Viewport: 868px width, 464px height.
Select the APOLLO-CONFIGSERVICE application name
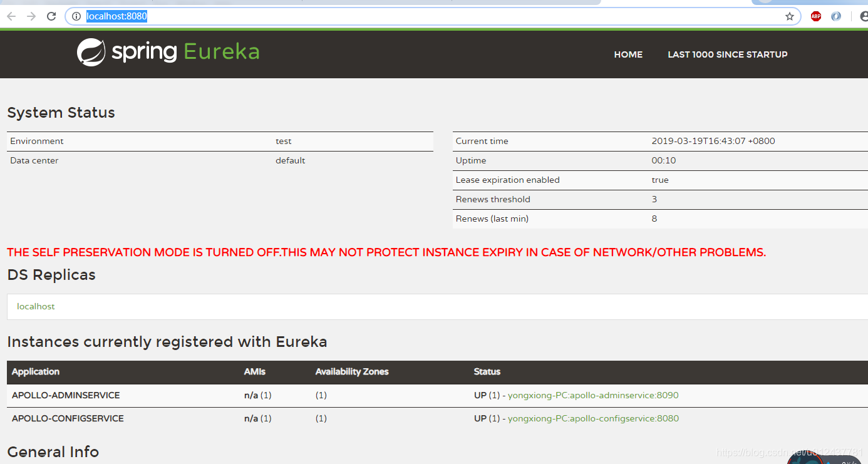(x=68, y=418)
